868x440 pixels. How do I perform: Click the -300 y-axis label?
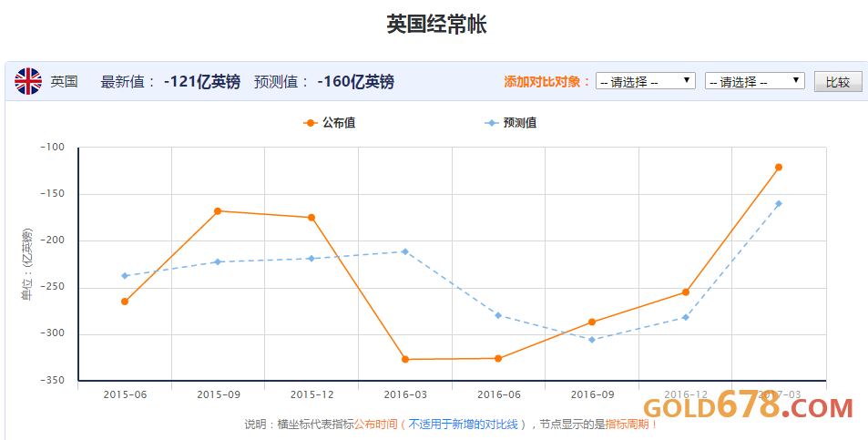[52, 333]
